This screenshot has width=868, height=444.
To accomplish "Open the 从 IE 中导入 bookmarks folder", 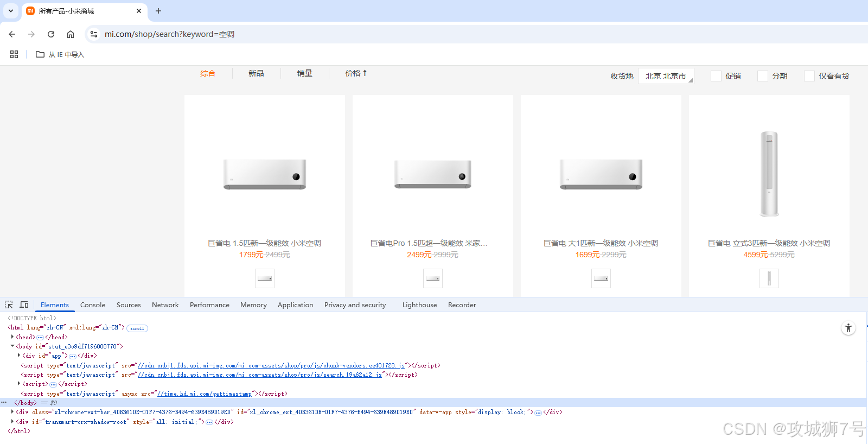I will [x=60, y=54].
